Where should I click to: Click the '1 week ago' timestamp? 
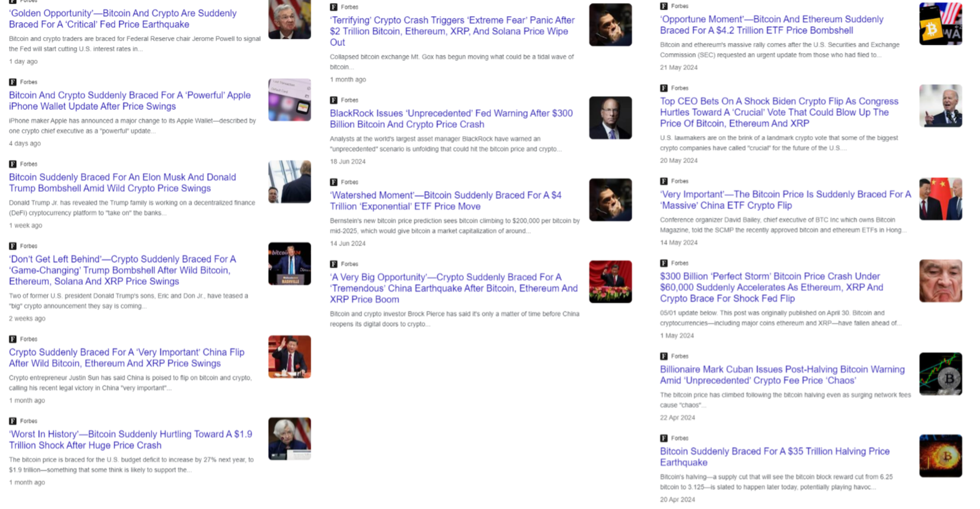[x=26, y=225]
